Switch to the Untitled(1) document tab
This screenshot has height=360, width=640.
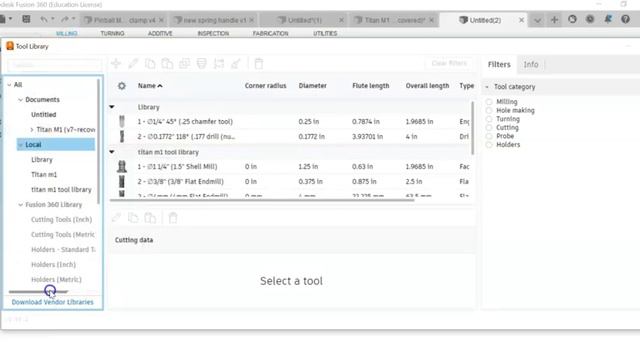[304, 20]
